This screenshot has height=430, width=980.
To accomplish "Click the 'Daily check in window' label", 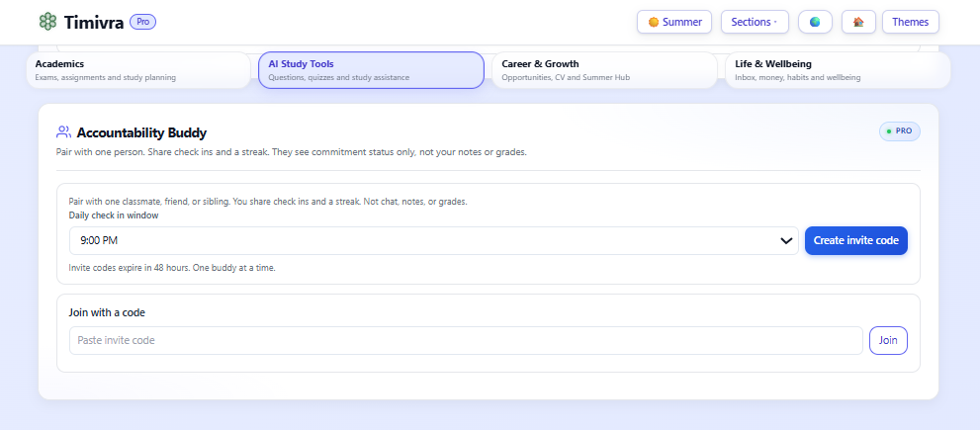I will click(114, 215).
